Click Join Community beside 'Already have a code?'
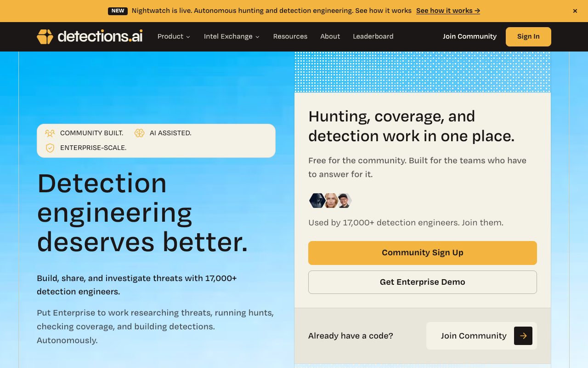Image resolution: width=588 pixels, height=368 pixels. click(481, 336)
